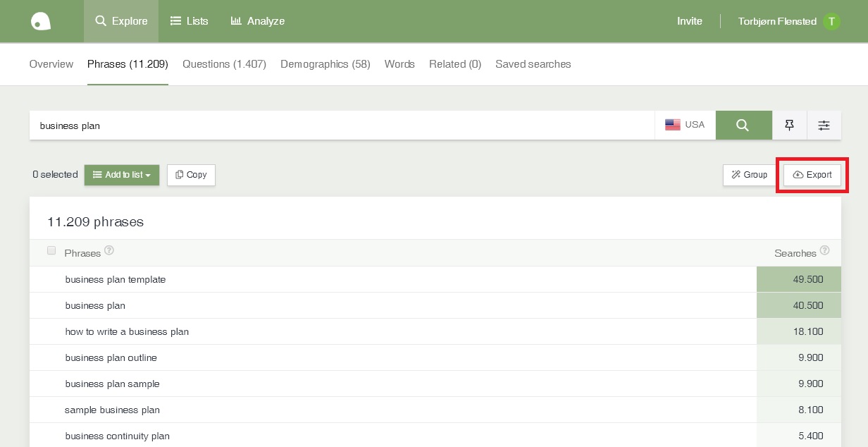Click the Copy phrases icon
This screenshot has height=447, width=868.
click(180, 175)
